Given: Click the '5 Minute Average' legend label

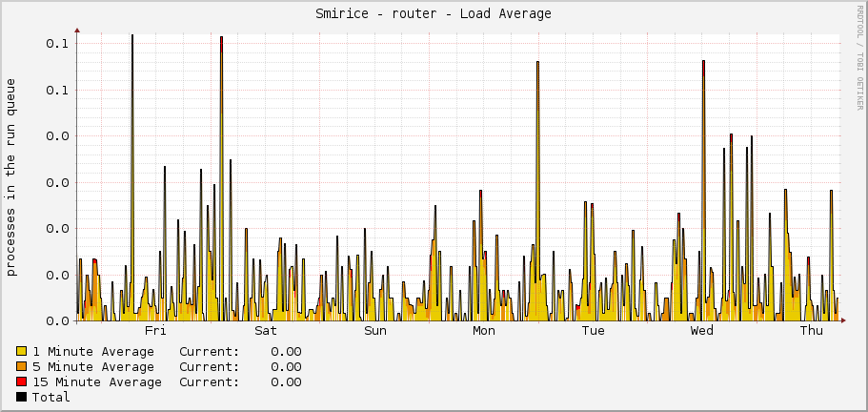Looking at the screenshot, I should (93, 366).
